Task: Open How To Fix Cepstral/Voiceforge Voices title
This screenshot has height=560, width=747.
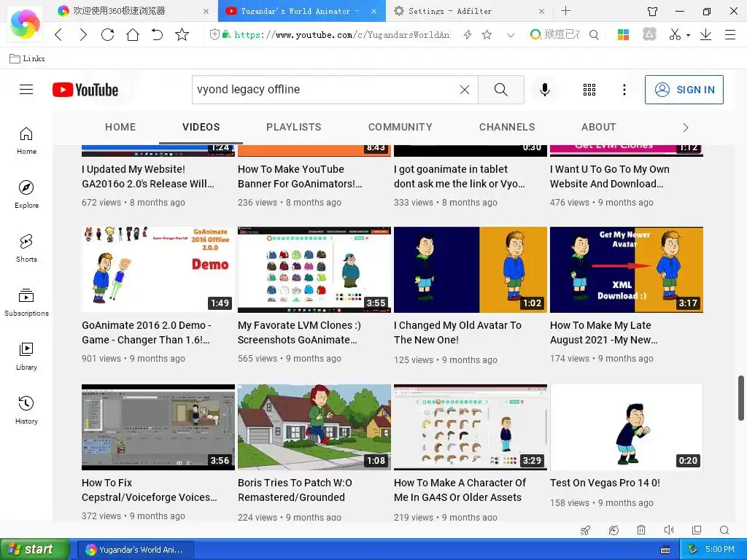Action: pos(149,489)
